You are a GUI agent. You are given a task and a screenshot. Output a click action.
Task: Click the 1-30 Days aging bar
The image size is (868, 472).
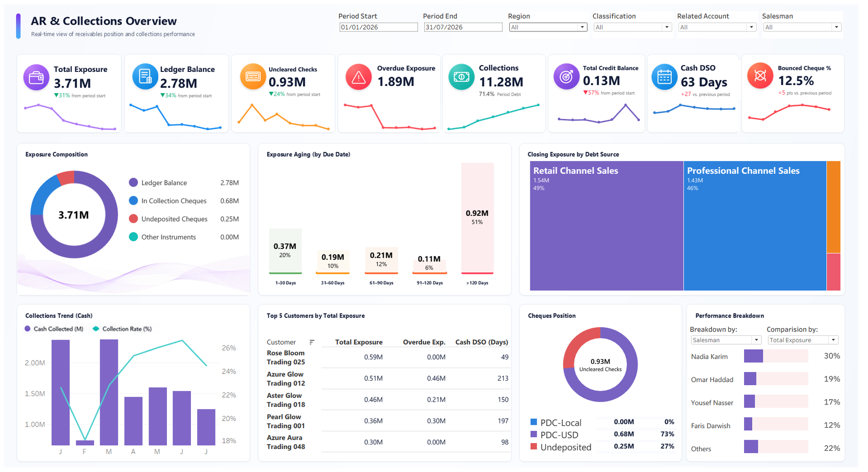(x=285, y=251)
